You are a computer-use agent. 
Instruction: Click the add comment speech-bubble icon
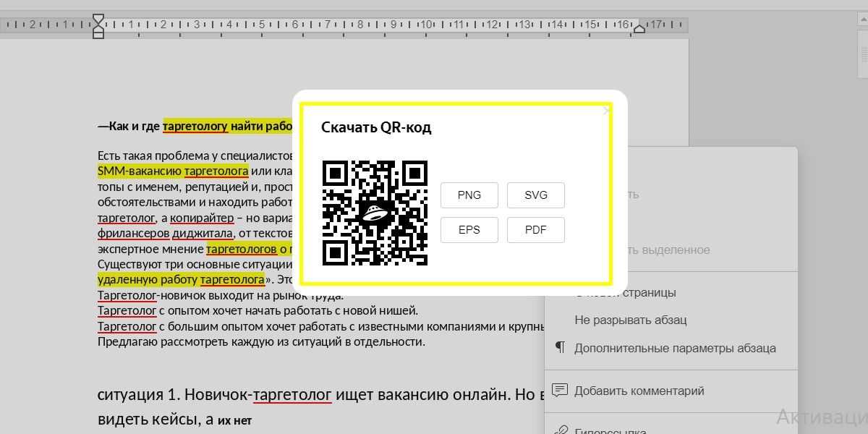(559, 391)
